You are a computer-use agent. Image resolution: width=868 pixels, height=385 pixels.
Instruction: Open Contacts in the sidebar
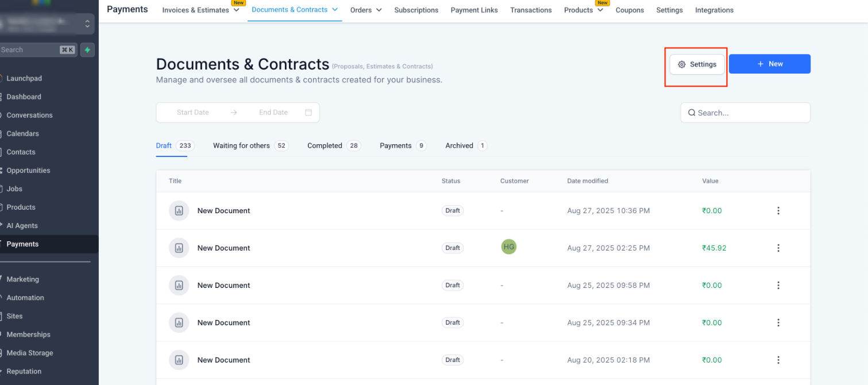point(21,152)
